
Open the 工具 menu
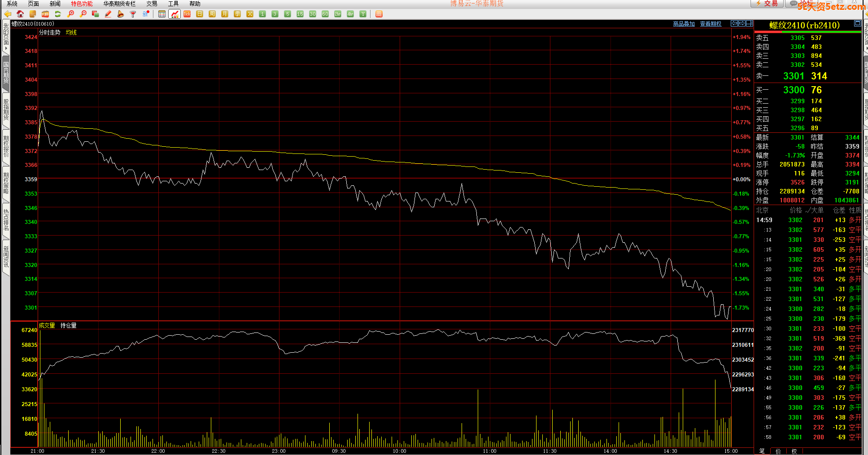(173, 4)
